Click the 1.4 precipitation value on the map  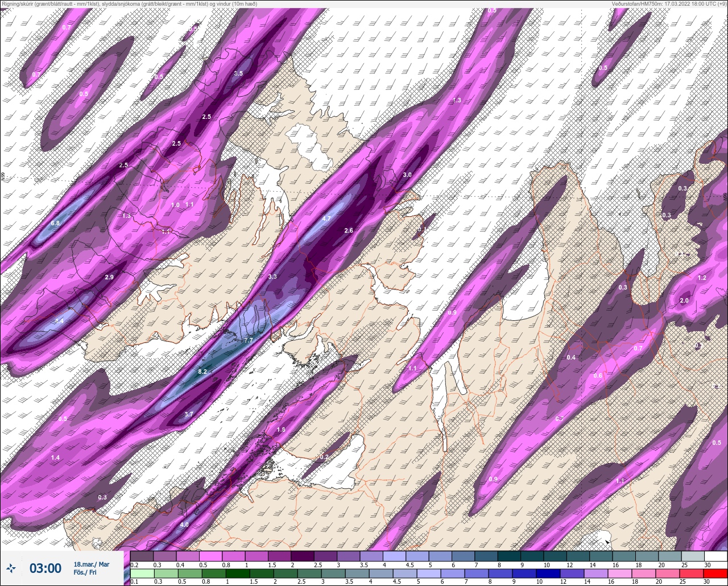(x=55, y=457)
